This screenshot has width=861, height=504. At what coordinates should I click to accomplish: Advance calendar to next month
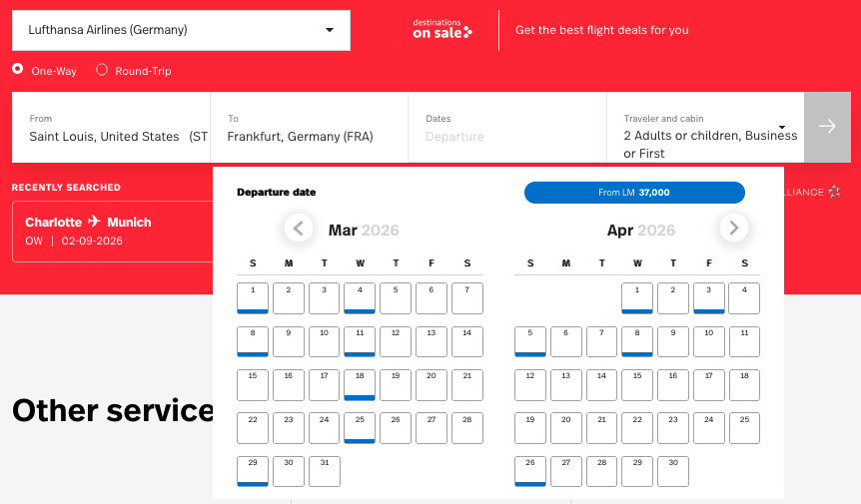(x=734, y=229)
